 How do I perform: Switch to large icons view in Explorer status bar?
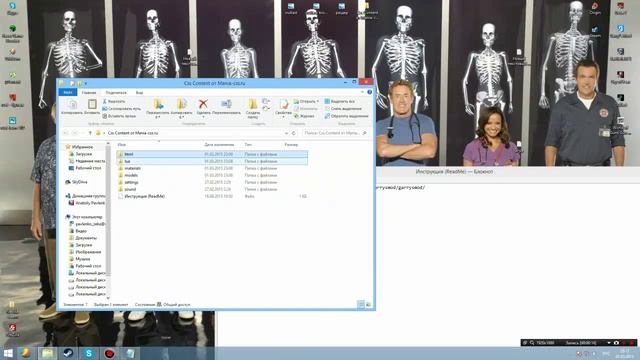(368, 304)
